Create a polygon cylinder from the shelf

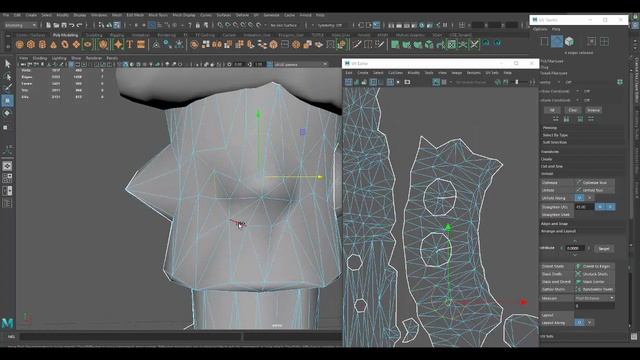pos(42,44)
